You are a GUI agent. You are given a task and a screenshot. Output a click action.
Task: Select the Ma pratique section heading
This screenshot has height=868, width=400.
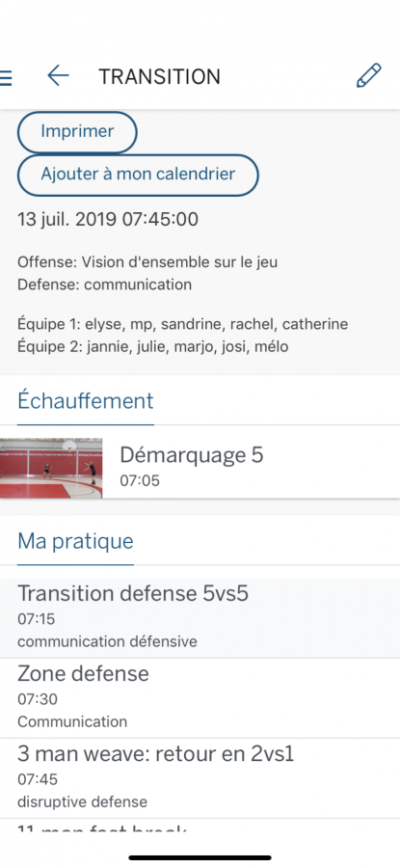tap(76, 541)
